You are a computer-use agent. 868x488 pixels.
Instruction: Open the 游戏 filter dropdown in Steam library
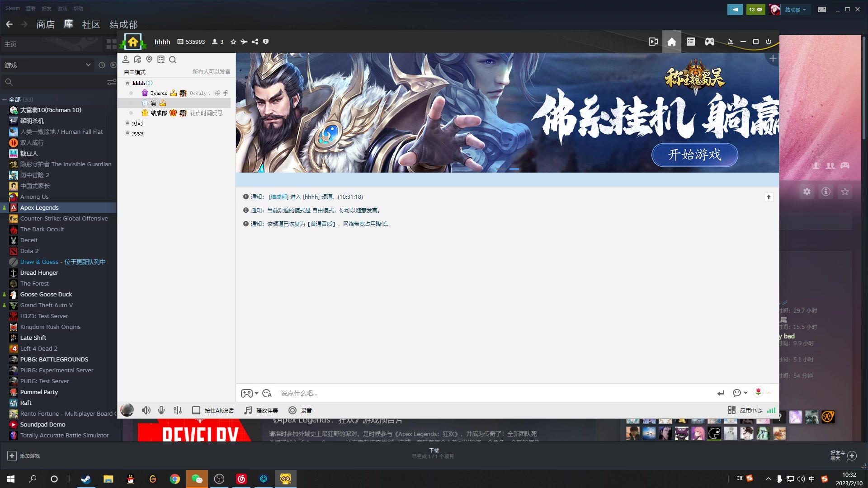pyautogui.click(x=47, y=65)
